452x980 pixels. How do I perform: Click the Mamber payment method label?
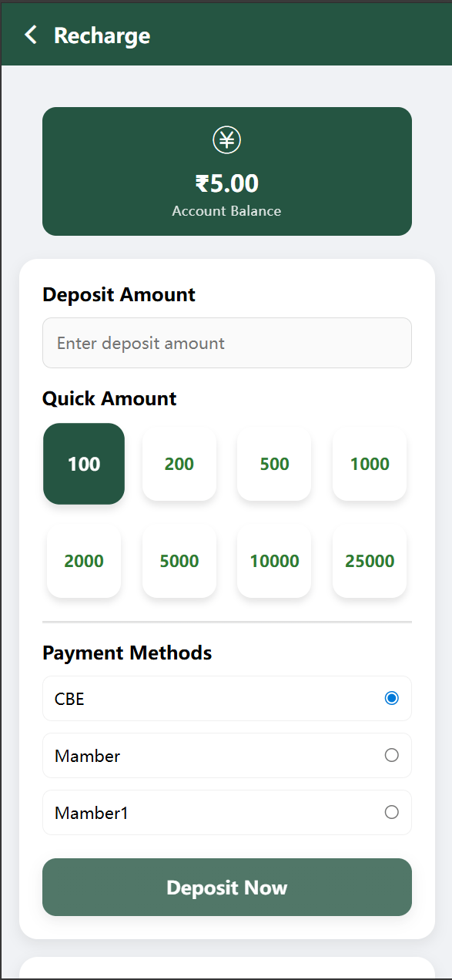(87, 756)
